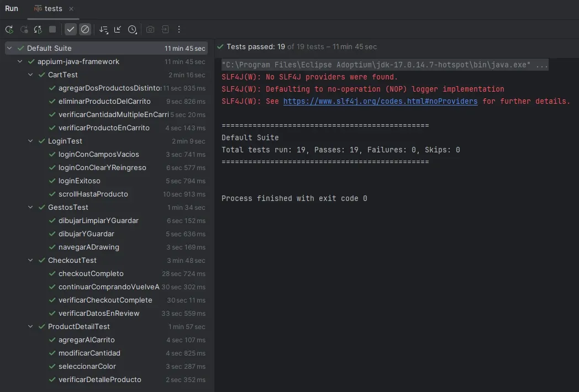579x392 pixels.
Task: Click the Rerun failed tests icon
Action: click(x=24, y=29)
